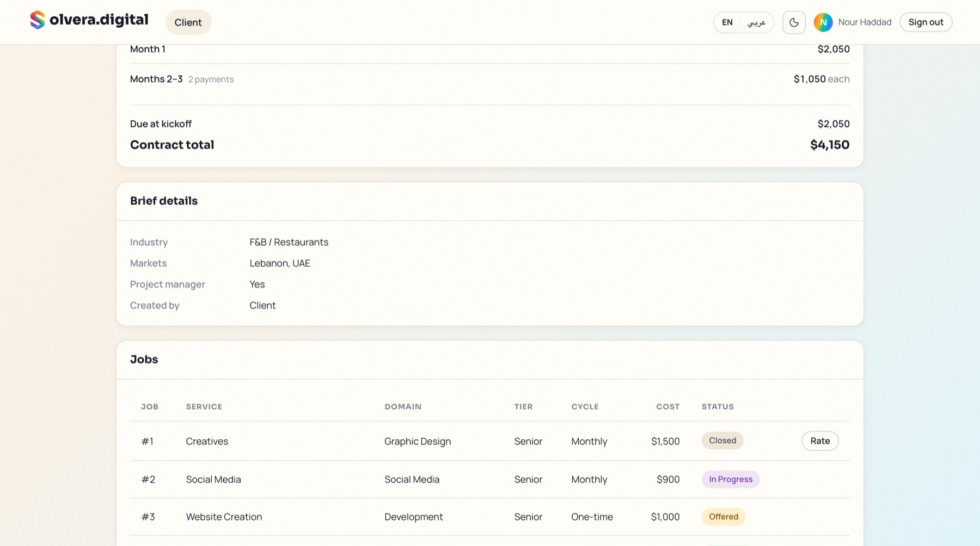Click the SERVICE column header
This screenshot has height=546, width=980.
[x=204, y=407]
